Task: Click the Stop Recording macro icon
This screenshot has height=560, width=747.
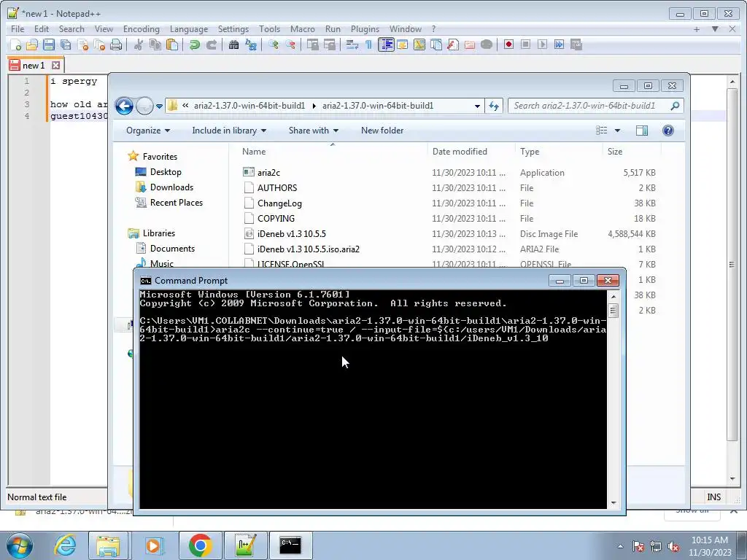Action: (525, 44)
